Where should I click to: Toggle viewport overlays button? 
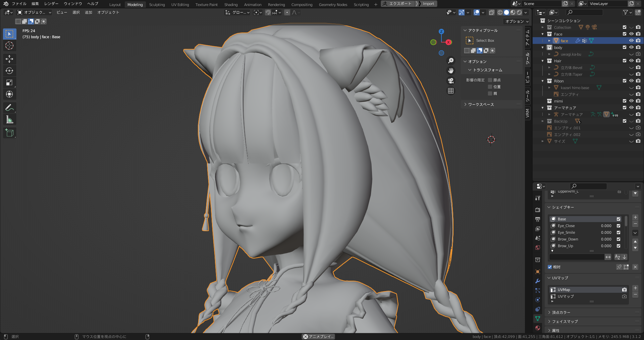coord(477,12)
